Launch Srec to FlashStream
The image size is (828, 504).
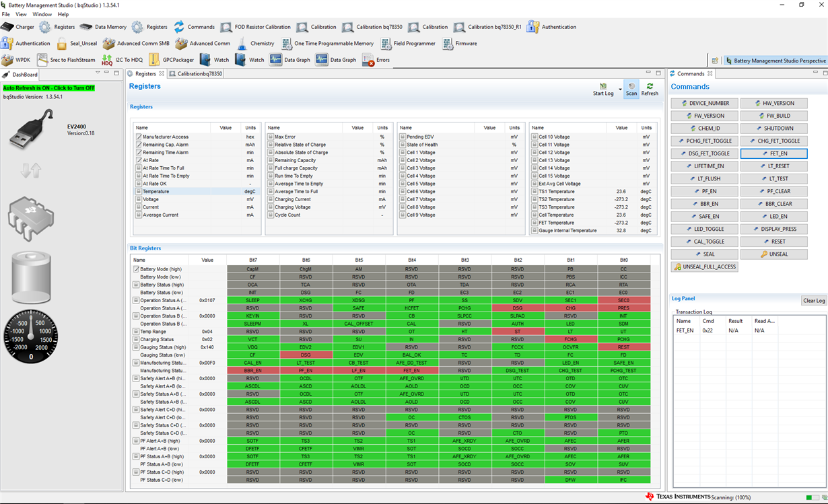(x=67, y=60)
